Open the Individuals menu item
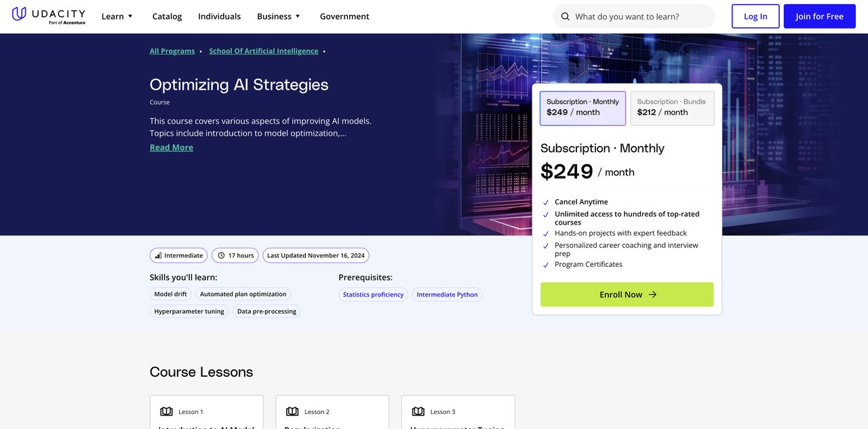Screen dimensions: 868x429 [219, 16]
